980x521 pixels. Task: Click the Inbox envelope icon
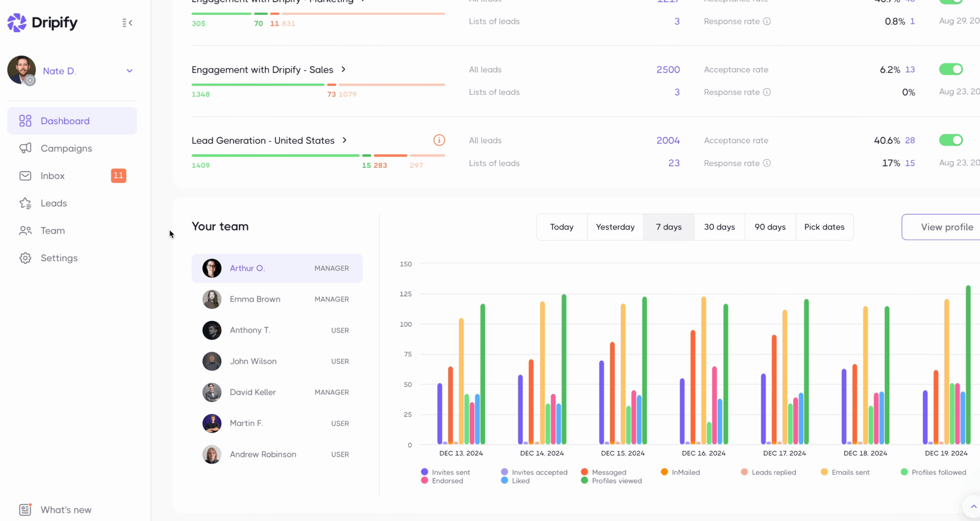tap(25, 176)
